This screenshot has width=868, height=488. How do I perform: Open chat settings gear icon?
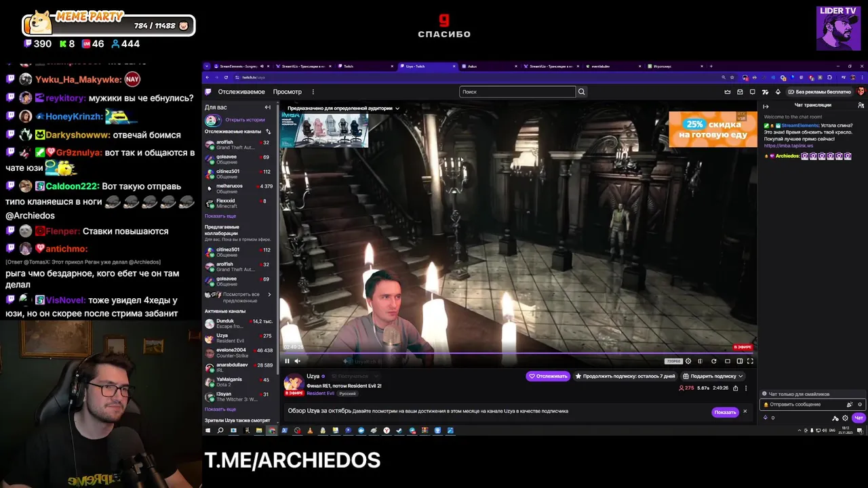coord(845,418)
